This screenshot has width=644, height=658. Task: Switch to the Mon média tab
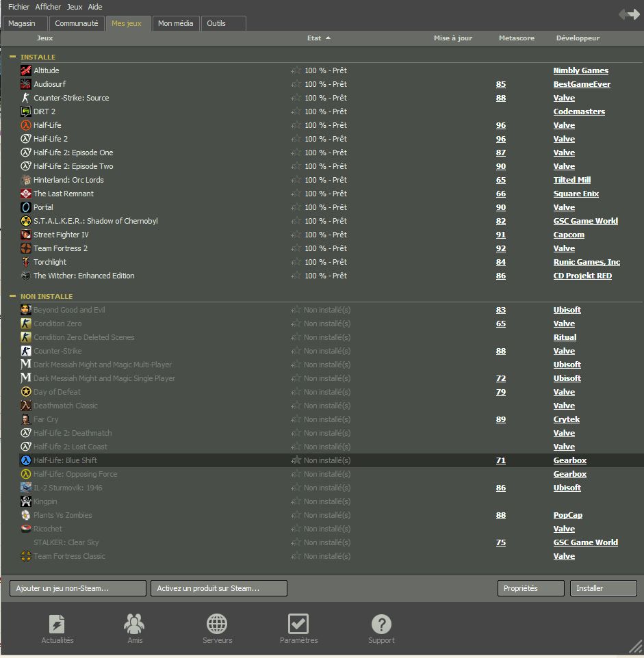(x=175, y=23)
